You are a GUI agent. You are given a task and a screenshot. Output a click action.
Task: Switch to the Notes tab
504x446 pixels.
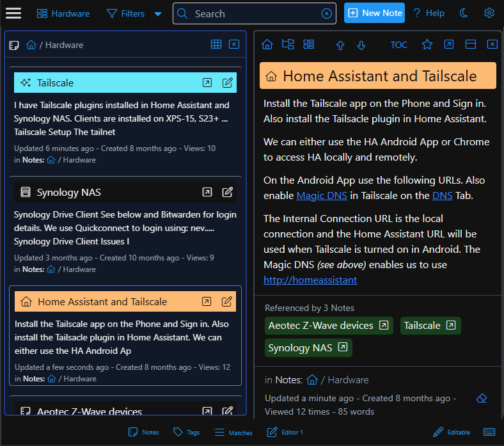click(x=143, y=432)
